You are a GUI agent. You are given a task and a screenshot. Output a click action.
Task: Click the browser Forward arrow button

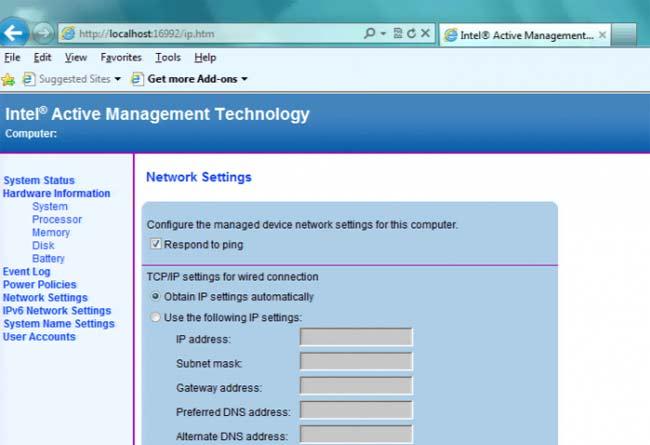pos(43,33)
